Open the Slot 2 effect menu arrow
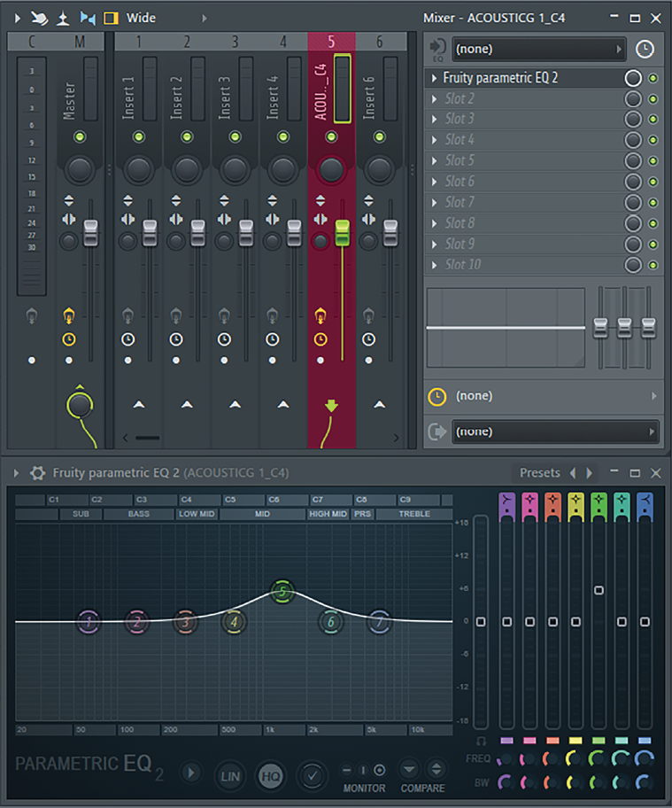 pos(434,99)
